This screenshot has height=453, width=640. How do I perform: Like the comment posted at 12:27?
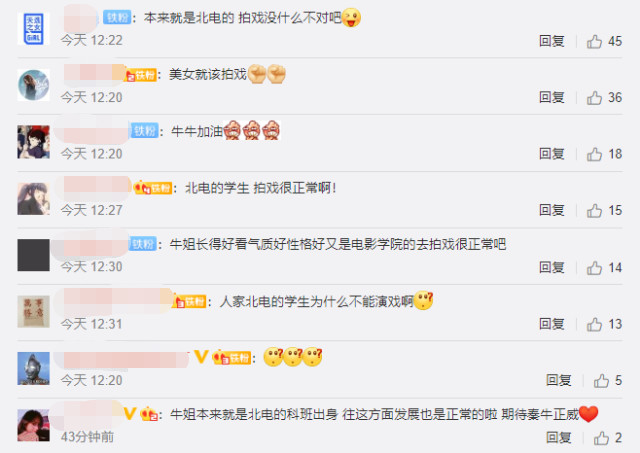click(x=594, y=211)
